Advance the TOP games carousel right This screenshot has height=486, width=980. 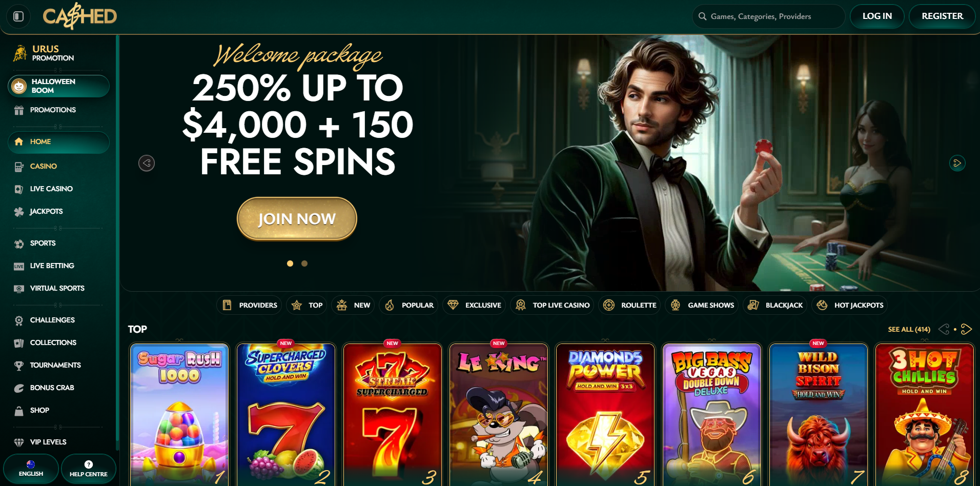pos(966,329)
